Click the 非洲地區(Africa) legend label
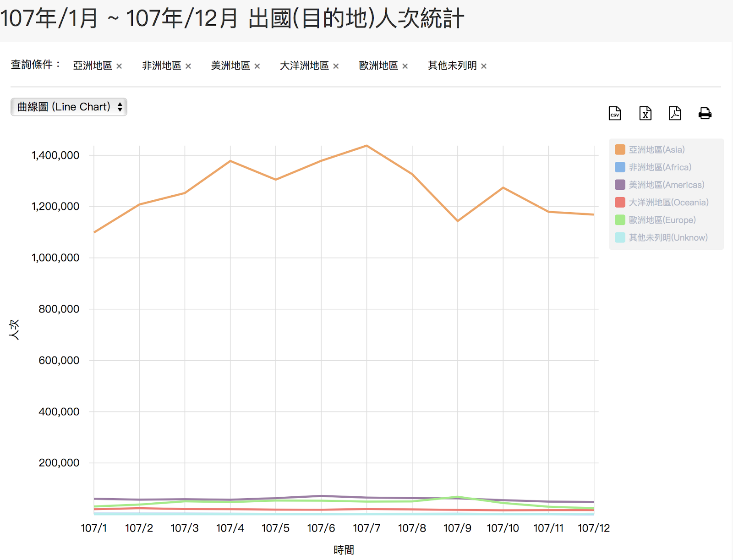This screenshot has height=560, width=733. [660, 167]
